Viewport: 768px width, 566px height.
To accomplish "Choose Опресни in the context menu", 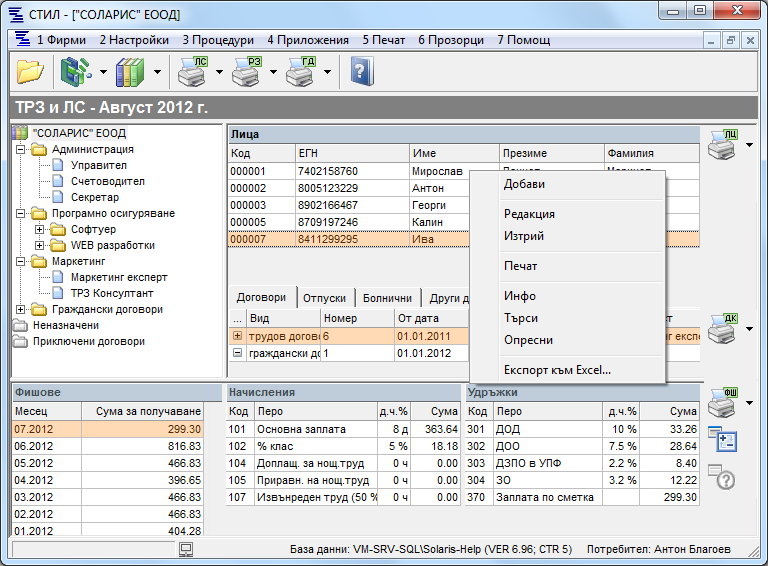I will (567, 340).
